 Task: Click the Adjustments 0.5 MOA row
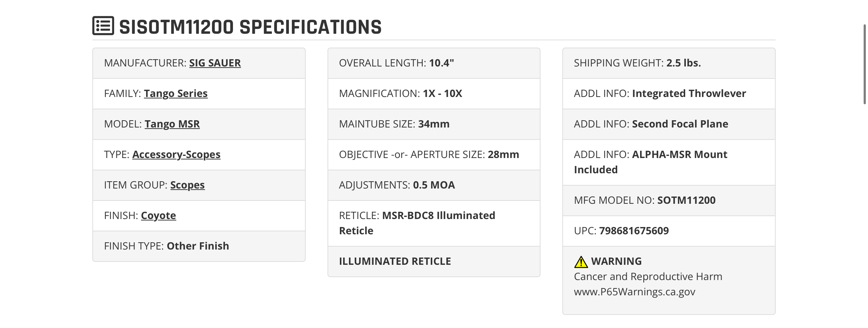pos(434,185)
